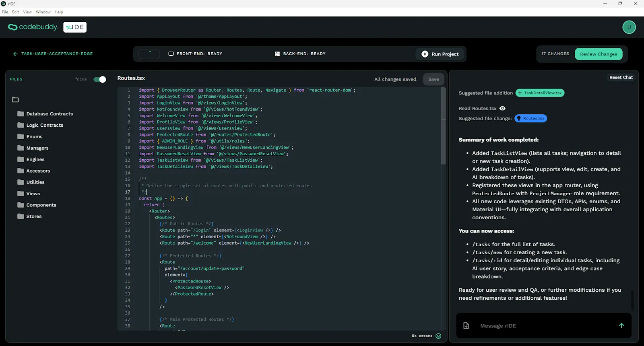Send message with the up arrow icon
Viewport: 644px width, 346px height.
621,326
